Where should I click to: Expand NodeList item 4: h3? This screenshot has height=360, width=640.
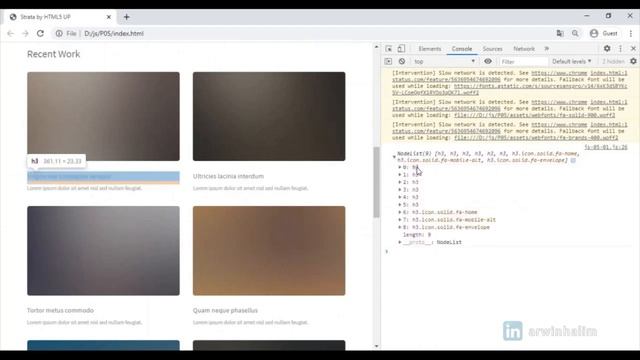pyautogui.click(x=400, y=197)
